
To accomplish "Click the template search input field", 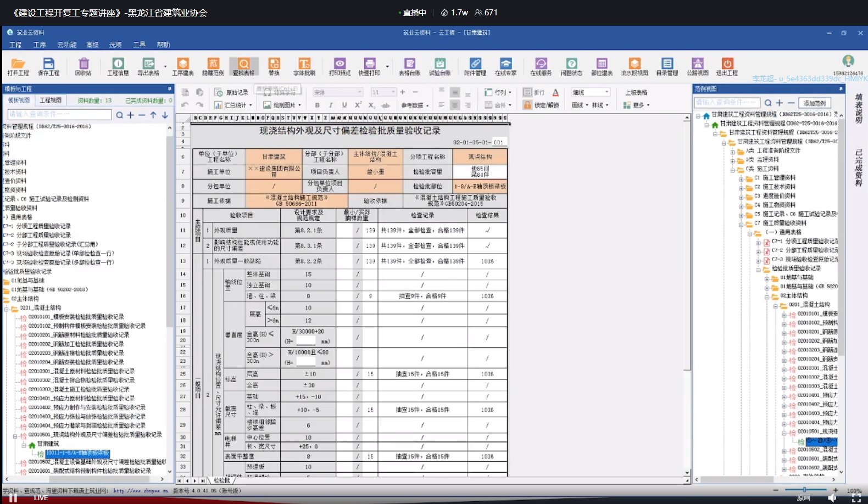I will (59, 114).
